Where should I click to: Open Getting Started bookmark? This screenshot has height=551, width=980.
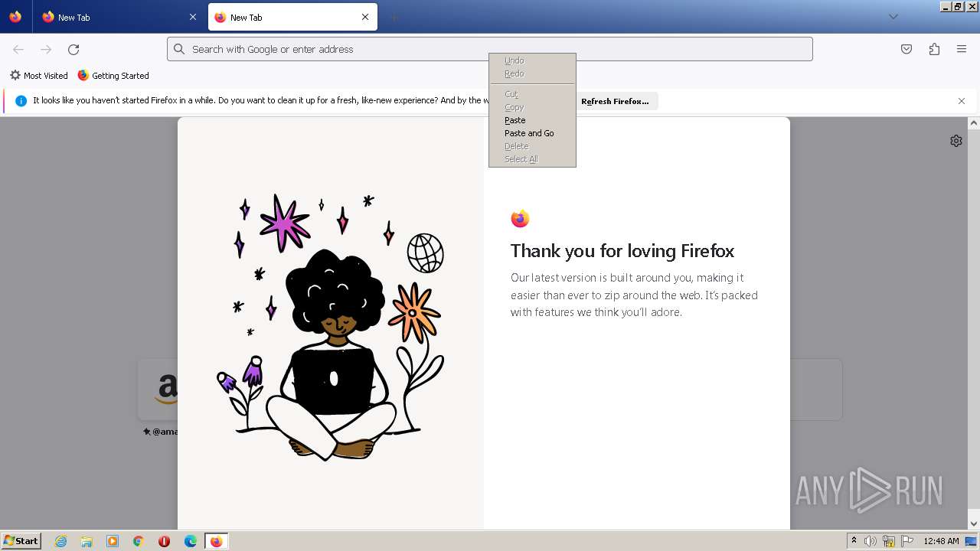pyautogui.click(x=113, y=76)
